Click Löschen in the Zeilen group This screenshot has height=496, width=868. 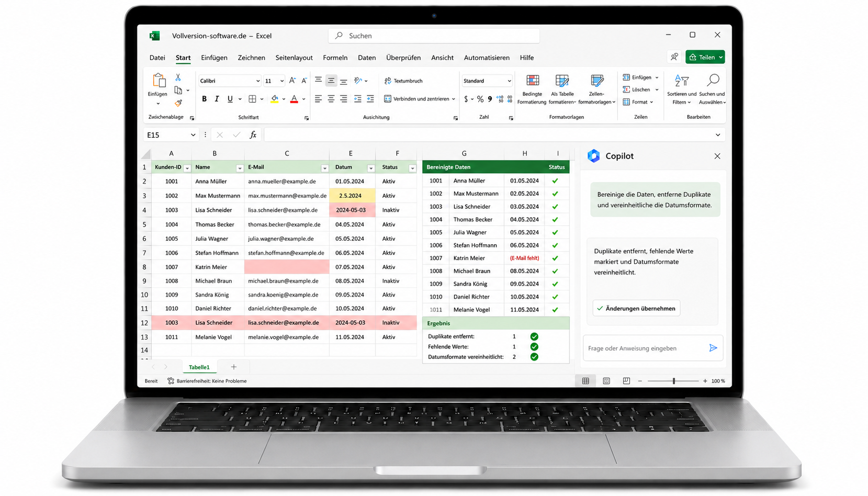(x=640, y=89)
